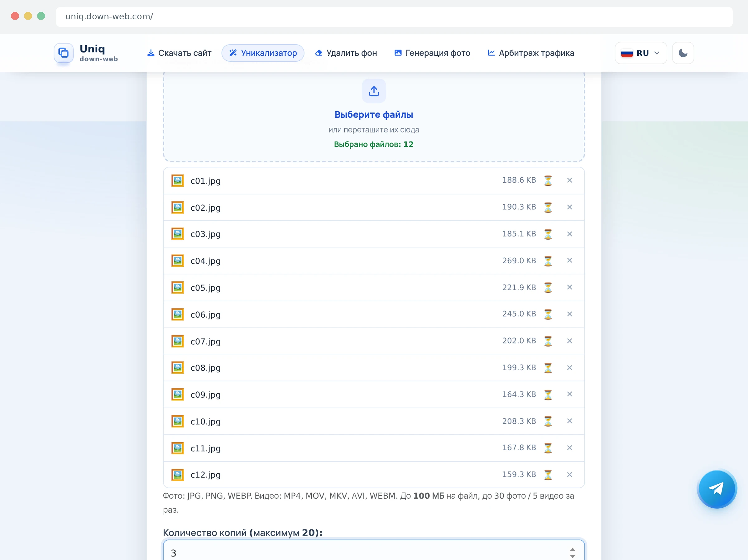The width and height of the screenshot is (748, 560).
Task: Click the picture icon beside c01.jpg
Action: click(x=178, y=180)
